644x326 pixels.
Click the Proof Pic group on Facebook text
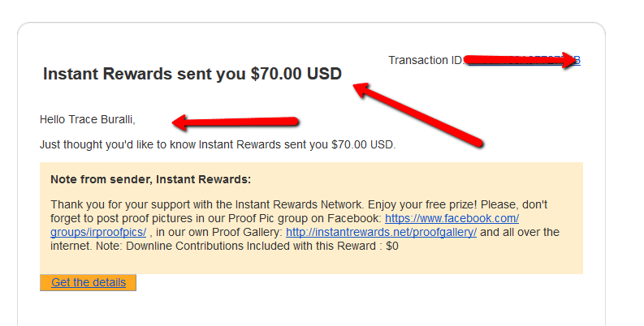click(305, 218)
